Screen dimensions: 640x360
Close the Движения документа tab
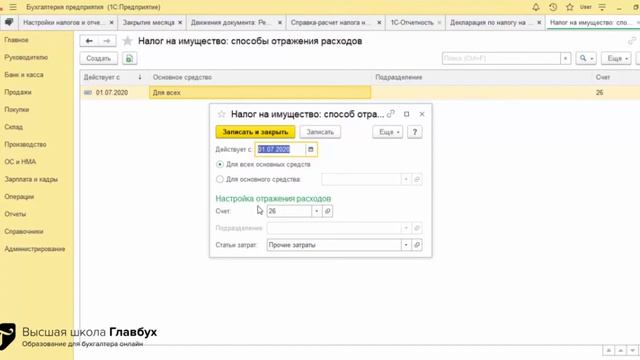point(280,22)
